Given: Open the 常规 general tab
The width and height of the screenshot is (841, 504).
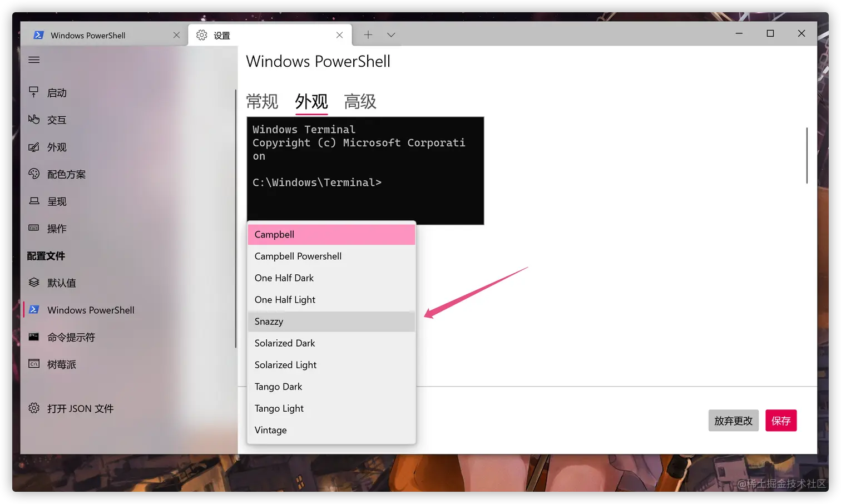Looking at the screenshot, I should (x=262, y=102).
